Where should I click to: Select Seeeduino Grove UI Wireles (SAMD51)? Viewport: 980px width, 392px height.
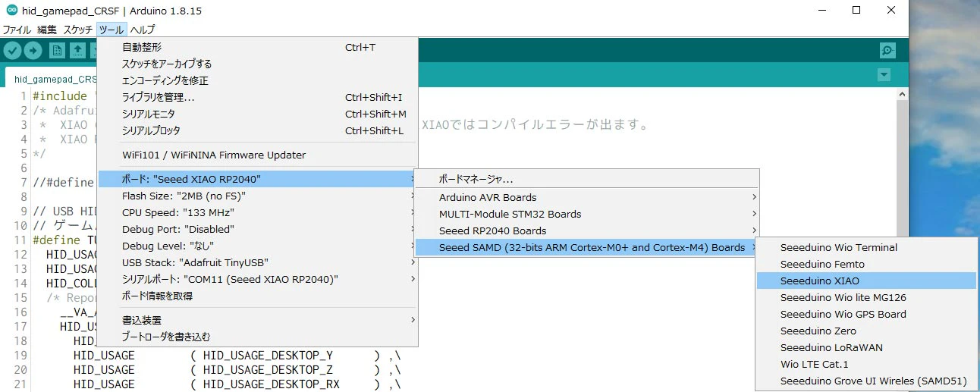(866, 381)
